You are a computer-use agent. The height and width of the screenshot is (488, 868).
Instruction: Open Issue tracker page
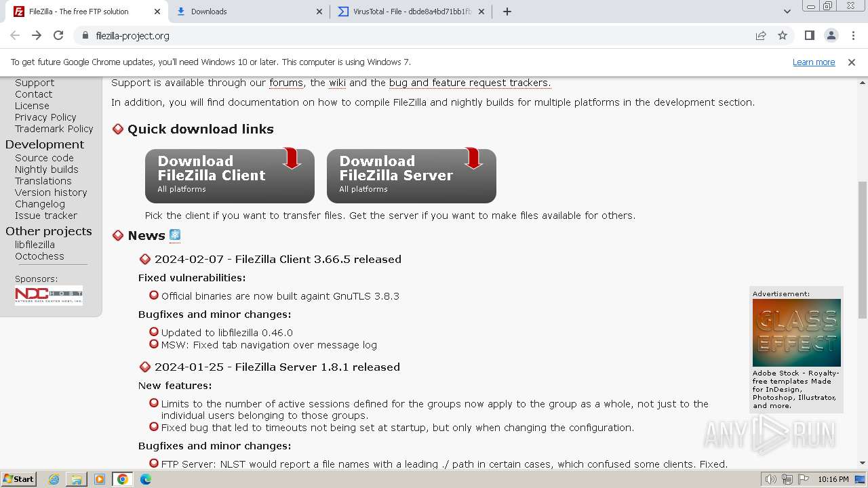(x=46, y=216)
